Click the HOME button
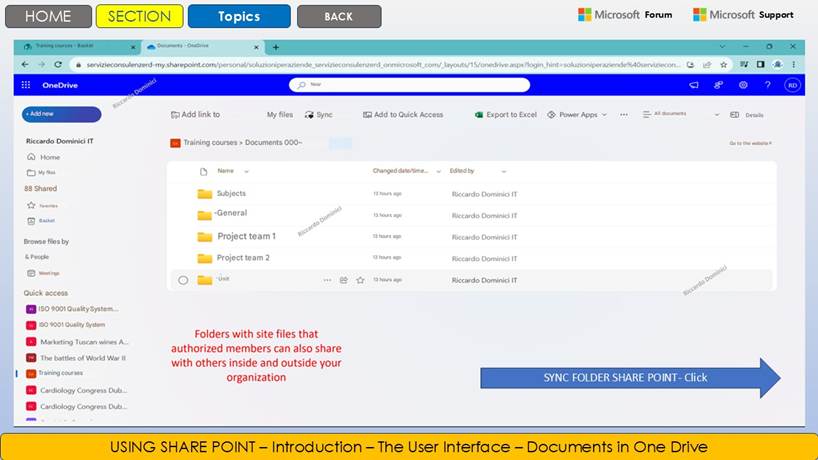 pos(48,16)
